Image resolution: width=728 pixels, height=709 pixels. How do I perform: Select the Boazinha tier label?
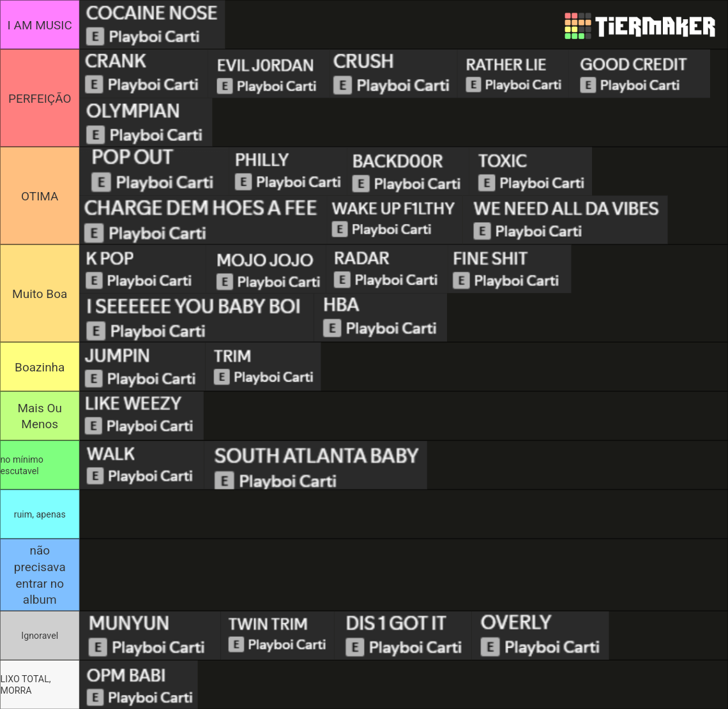pos(40,367)
